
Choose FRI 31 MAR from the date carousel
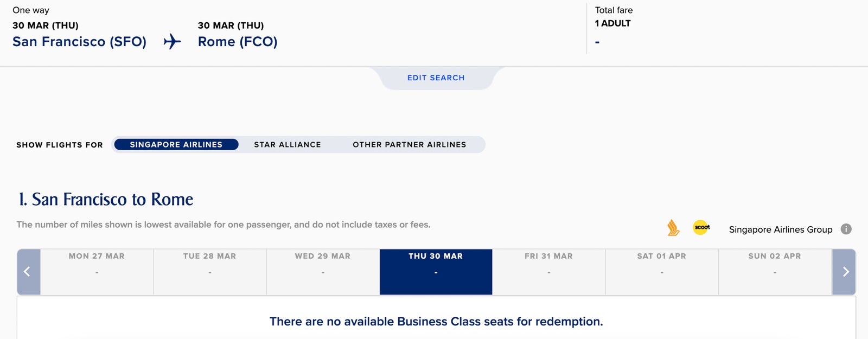[548, 271]
